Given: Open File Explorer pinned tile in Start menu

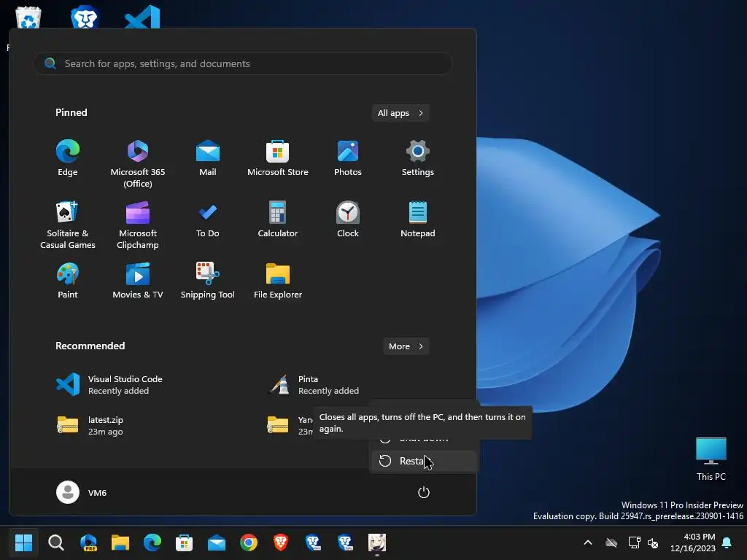Looking at the screenshot, I should [278, 281].
